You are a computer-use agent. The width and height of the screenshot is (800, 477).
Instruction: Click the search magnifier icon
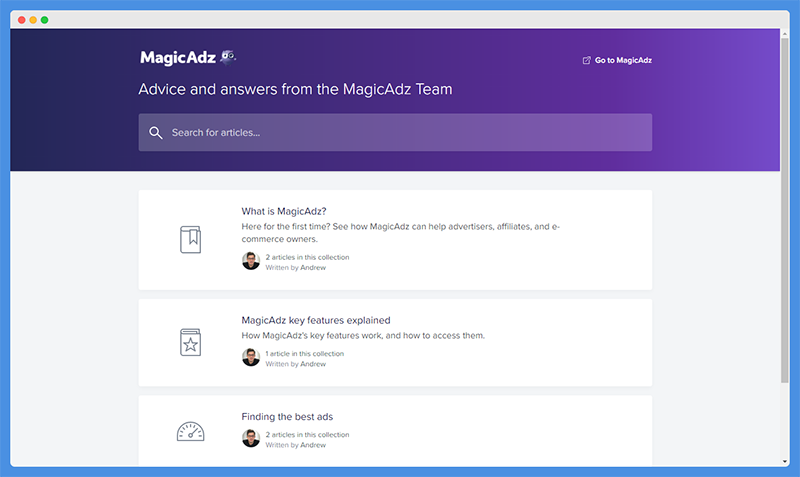[156, 133]
